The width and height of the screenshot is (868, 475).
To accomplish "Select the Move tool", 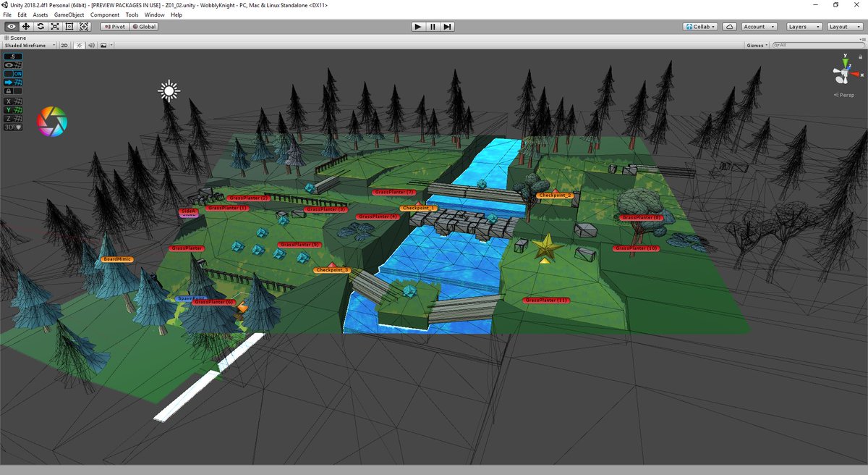I will tap(26, 26).
